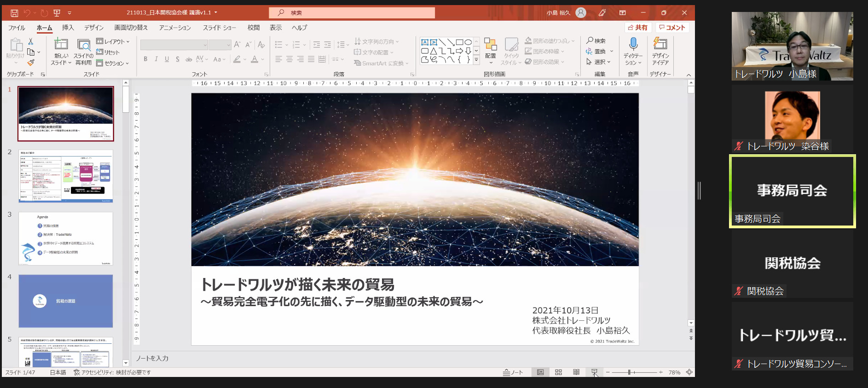Center align text in paragraph group

[289, 59]
